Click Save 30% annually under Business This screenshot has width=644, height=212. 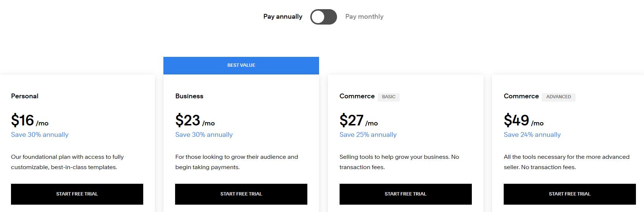204,135
